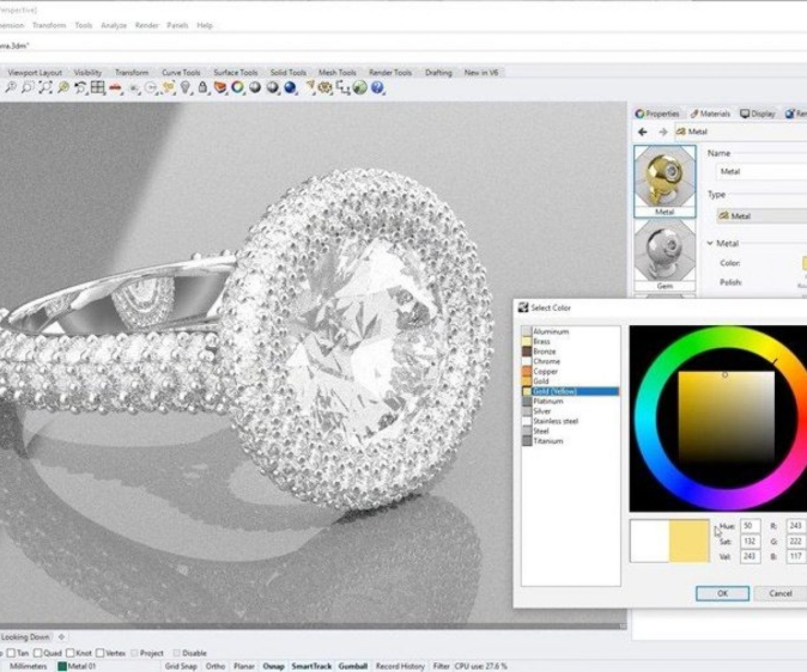Click the Zoom Extents toolbar icon

pos(45,88)
